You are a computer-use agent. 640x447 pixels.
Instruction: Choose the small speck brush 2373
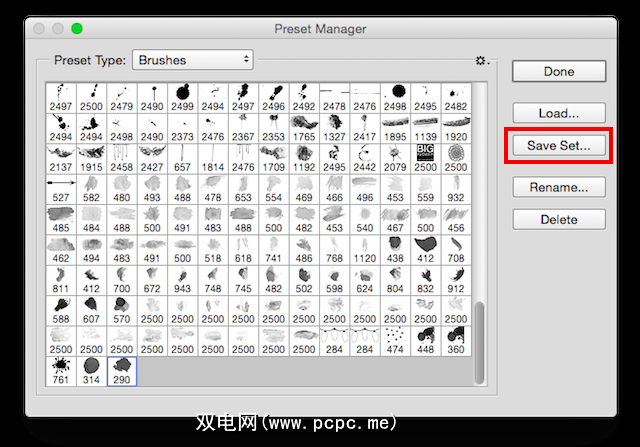(182, 128)
